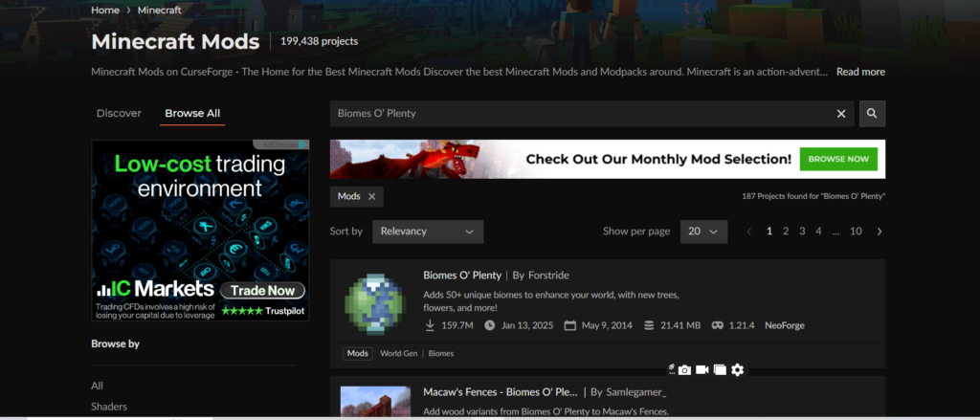Image resolution: width=980 pixels, height=420 pixels.
Task: Click the previous page left arrow
Action: tap(749, 232)
